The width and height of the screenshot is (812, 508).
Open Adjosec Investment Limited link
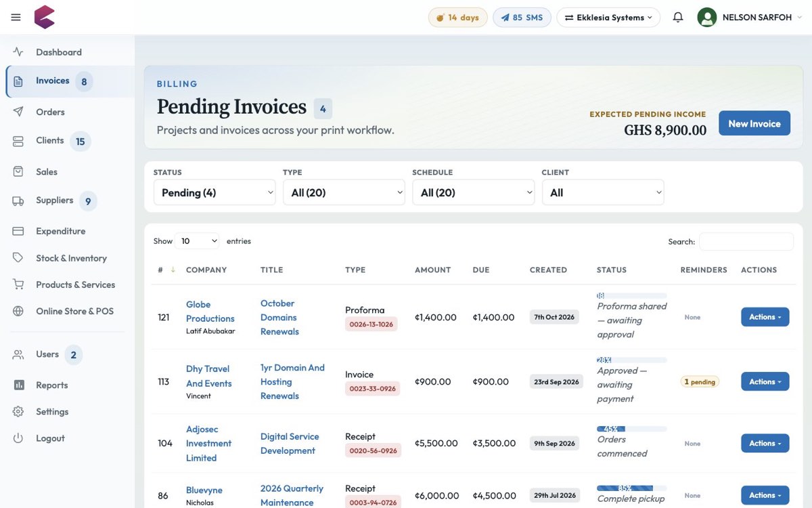tap(209, 444)
